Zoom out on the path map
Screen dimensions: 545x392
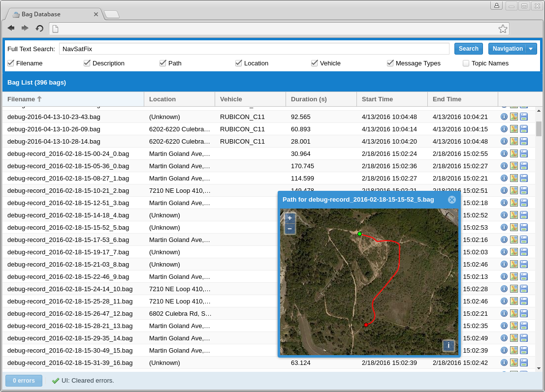pos(289,229)
